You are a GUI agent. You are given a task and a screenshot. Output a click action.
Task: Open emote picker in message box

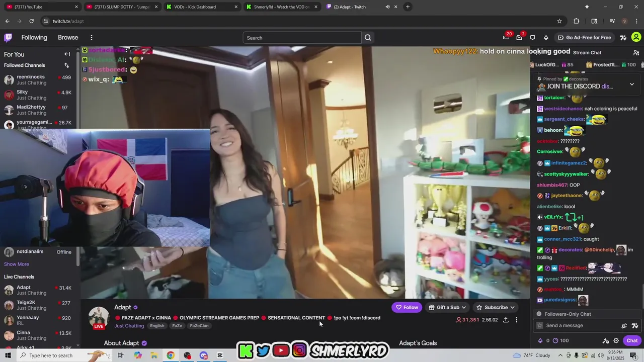click(624, 326)
